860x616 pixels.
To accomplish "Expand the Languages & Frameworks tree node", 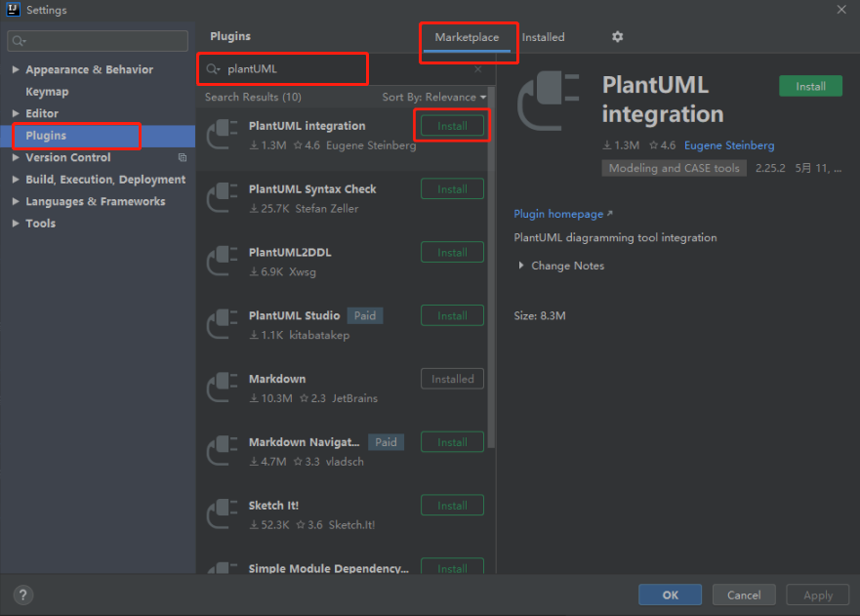I will coord(16,202).
